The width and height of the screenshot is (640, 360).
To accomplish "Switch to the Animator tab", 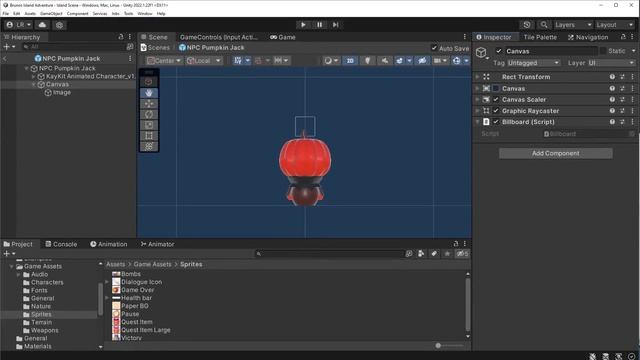I will [x=157, y=244].
